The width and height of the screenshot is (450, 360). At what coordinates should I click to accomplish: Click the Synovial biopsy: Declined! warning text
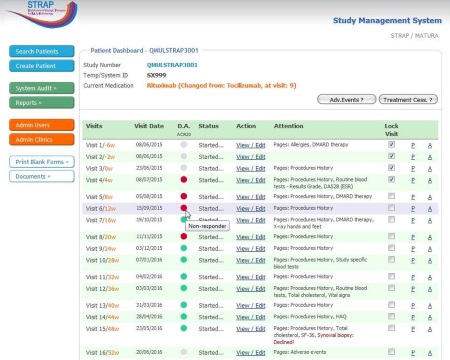click(x=314, y=338)
